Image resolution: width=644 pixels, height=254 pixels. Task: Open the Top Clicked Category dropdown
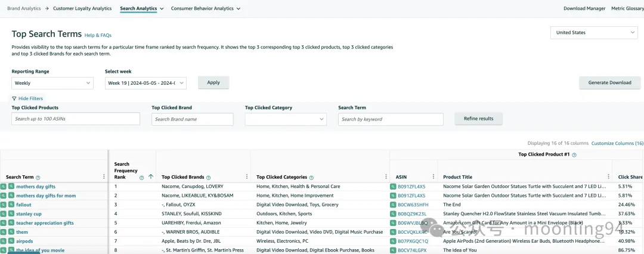(286, 119)
